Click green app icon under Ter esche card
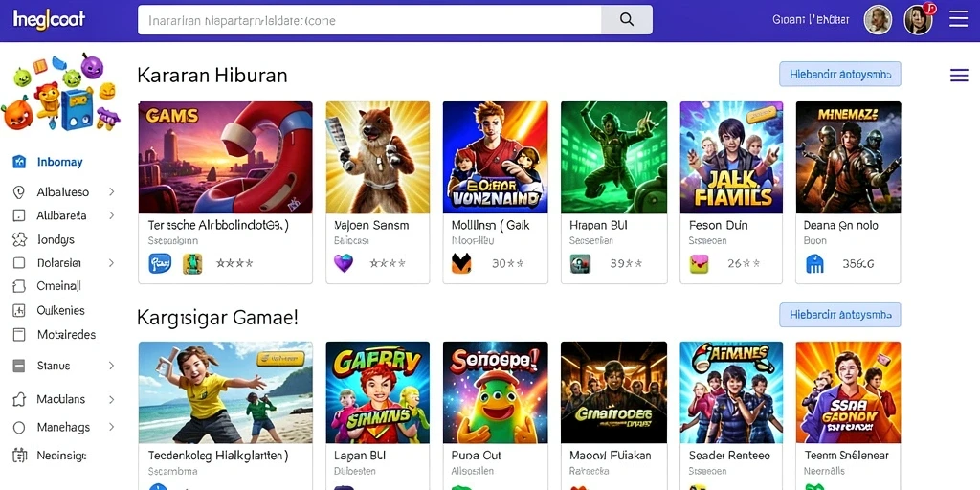The width and height of the screenshot is (980, 490). 192,264
